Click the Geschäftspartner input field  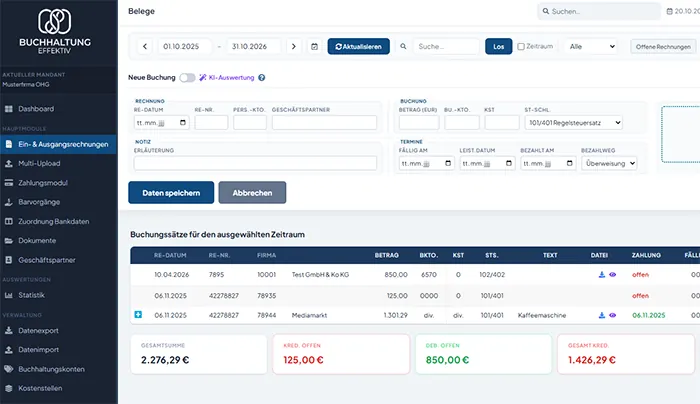pos(324,123)
